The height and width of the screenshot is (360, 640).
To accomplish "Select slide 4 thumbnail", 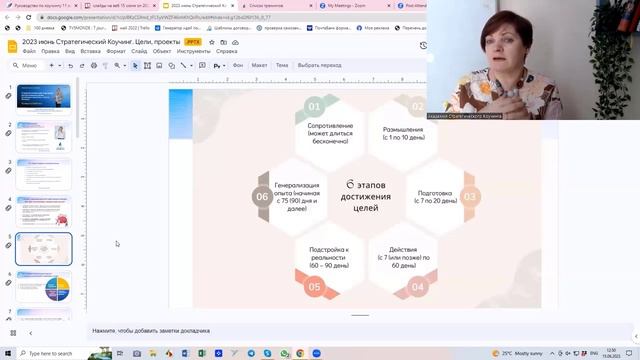I will [44, 211].
